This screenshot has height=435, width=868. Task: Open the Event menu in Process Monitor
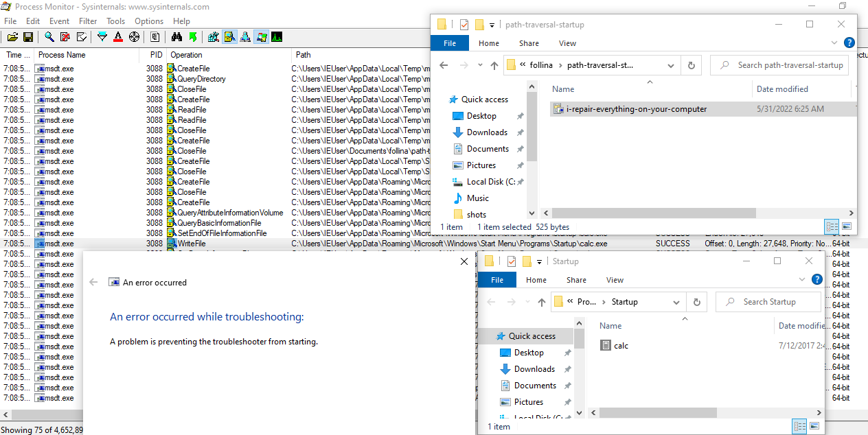click(59, 21)
